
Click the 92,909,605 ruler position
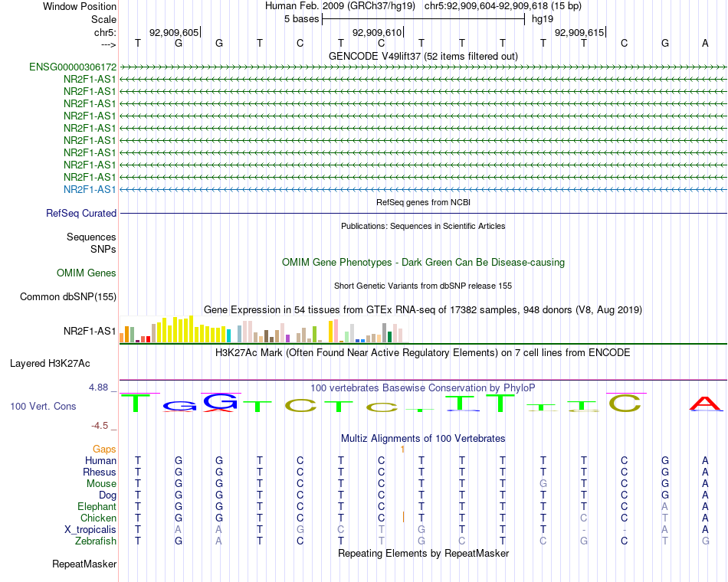pos(174,32)
